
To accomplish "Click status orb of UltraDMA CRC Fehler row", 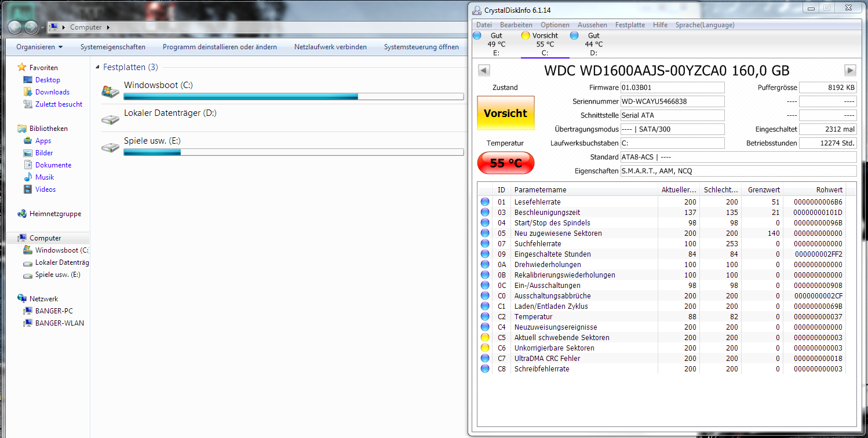I will click(485, 359).
